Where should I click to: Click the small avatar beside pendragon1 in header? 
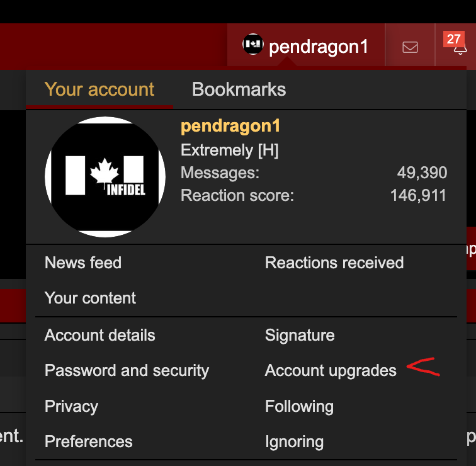[x=253, y=45]
